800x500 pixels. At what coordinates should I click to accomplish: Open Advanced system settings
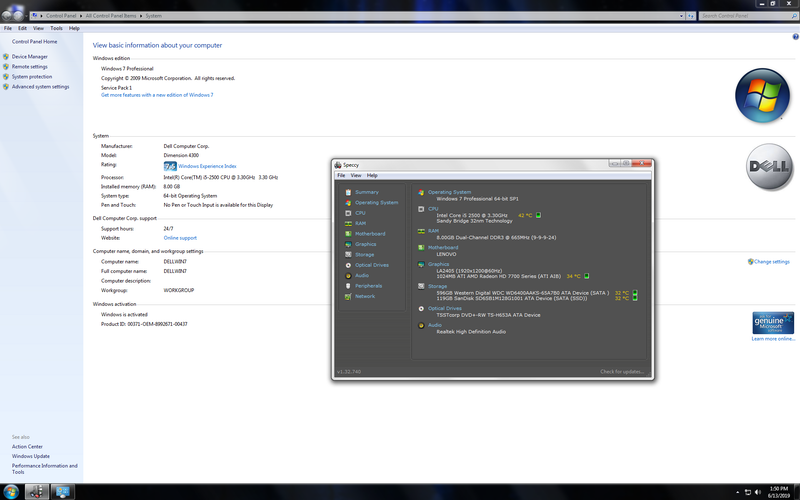click(40, 87)
